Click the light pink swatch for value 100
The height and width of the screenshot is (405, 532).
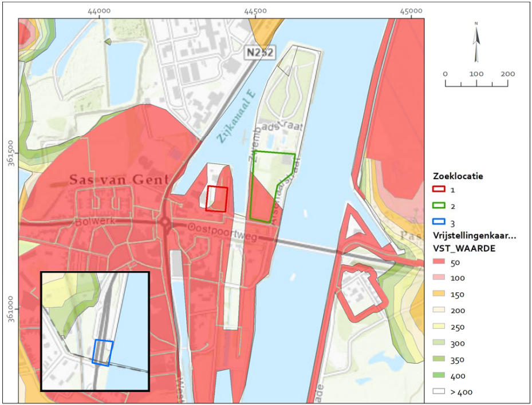(x=439, y=277)
